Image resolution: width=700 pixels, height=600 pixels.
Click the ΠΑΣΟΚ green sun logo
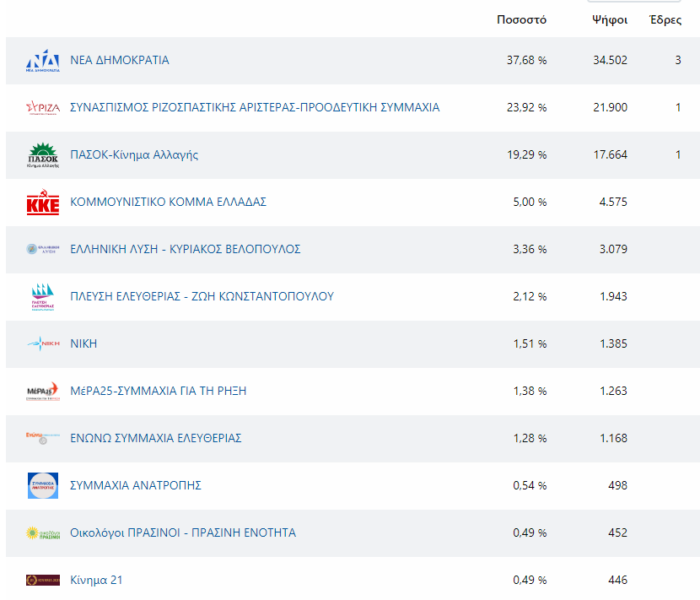click(x=43, y=155)
